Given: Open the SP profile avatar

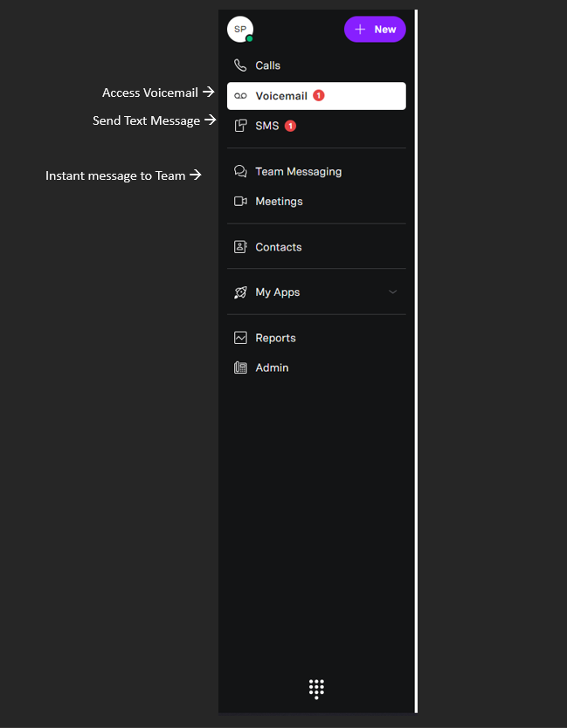Looking at the screenshot, I should 239,29.
